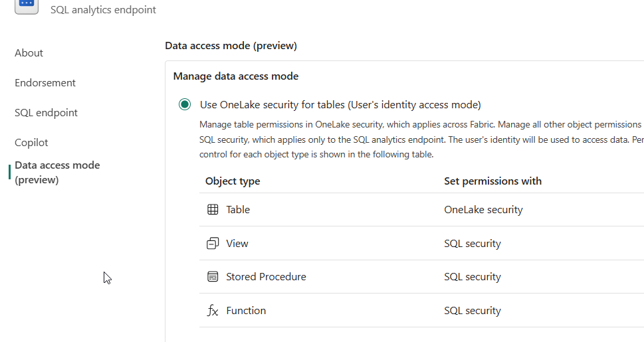Click the Stored Procedure icon
The height and width of the screenshot is (342, 644).
click(x=213, y=277)
